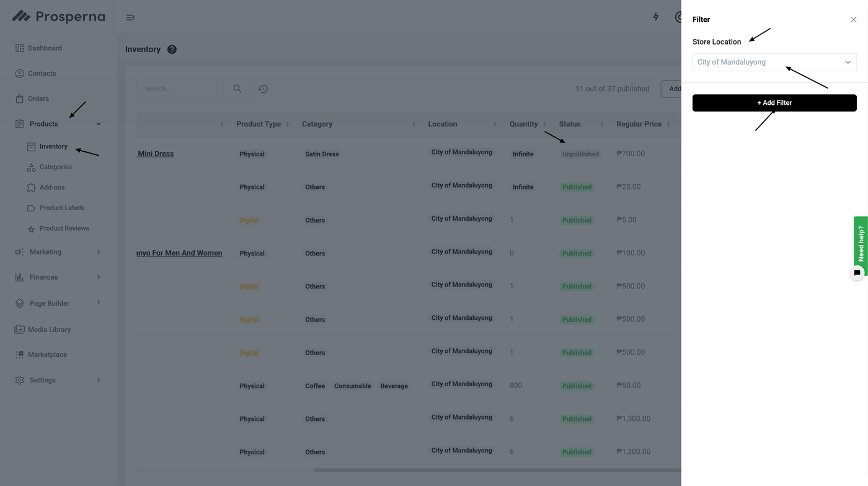Viewport: 868px width, 486px height.
Task: Open the Store Location dropdown
Action: (x=774, y=62)
